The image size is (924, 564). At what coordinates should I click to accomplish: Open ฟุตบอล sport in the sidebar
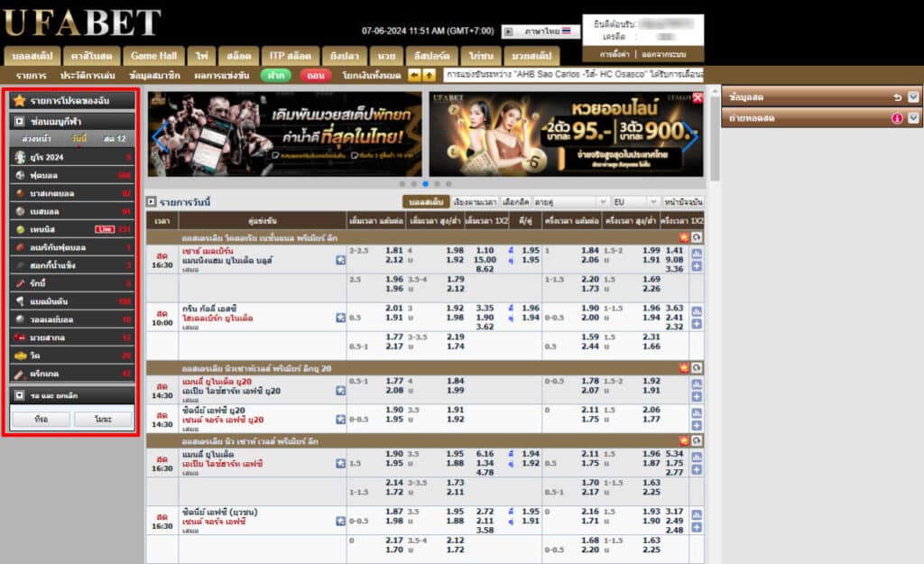point(71,175)
